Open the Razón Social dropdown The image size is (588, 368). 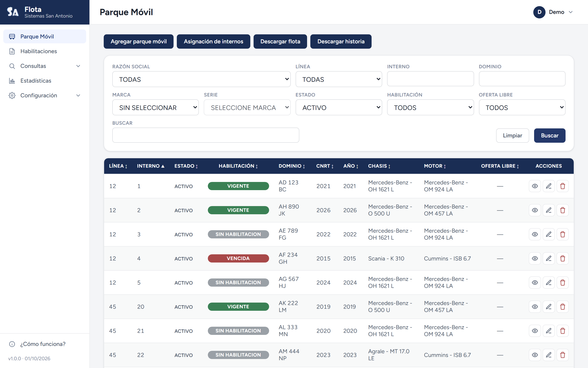coord(201,79)
